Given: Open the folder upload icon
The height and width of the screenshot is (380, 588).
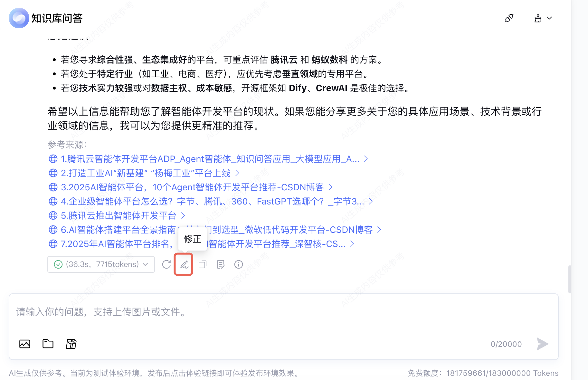Looking at the screenshot, I should point(48,344).
